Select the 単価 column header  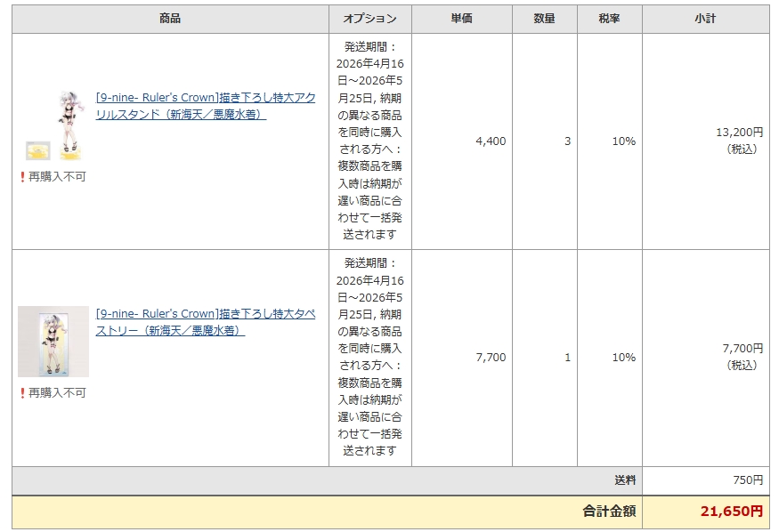461,19
